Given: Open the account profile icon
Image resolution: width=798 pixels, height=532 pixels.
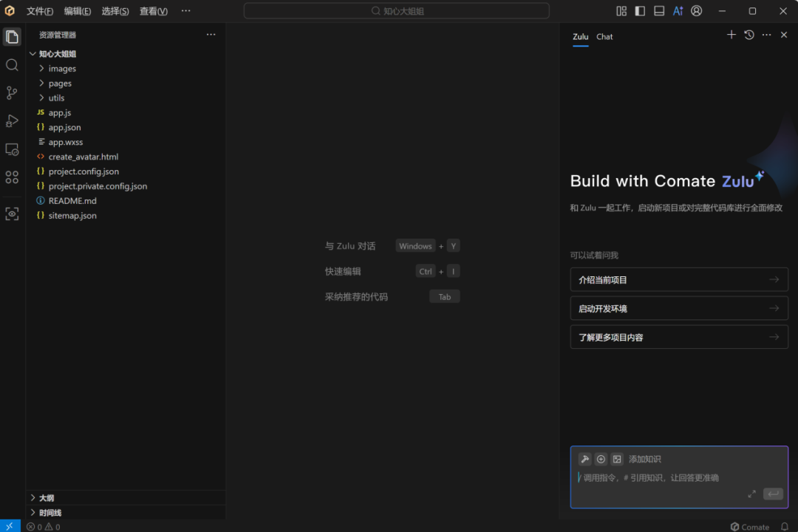Looking at the screenshot, I should tap(697, 10).
